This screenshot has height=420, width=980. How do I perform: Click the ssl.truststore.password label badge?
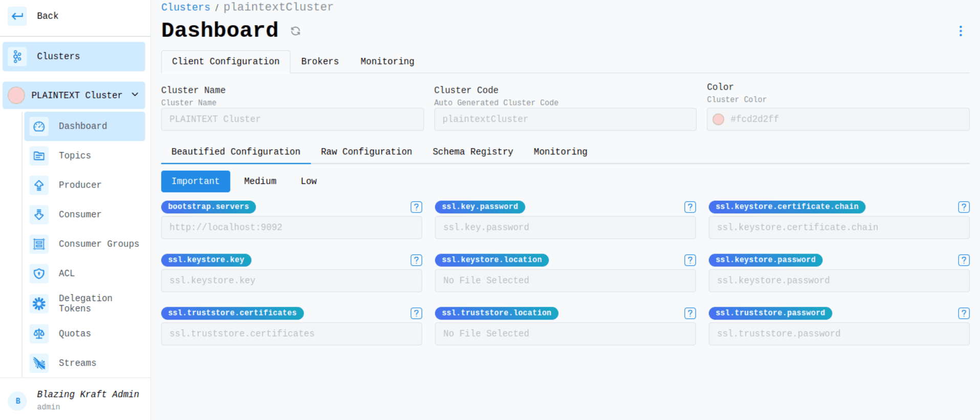point(770,313)
